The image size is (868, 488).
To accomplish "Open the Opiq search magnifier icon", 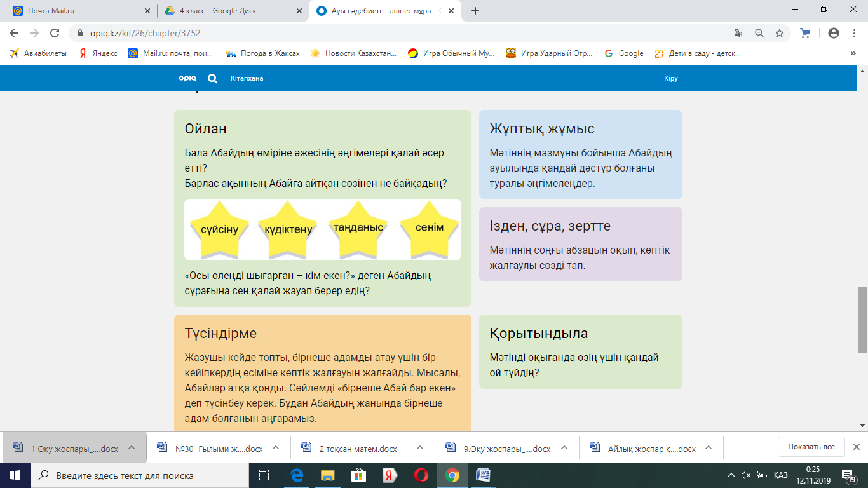I will click(213, 79).
